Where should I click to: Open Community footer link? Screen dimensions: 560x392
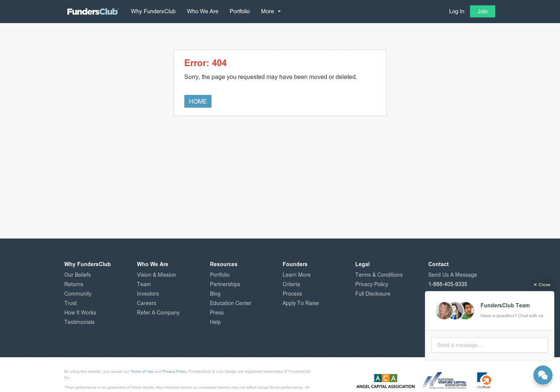pyautogui.click(x=78, y=294)
